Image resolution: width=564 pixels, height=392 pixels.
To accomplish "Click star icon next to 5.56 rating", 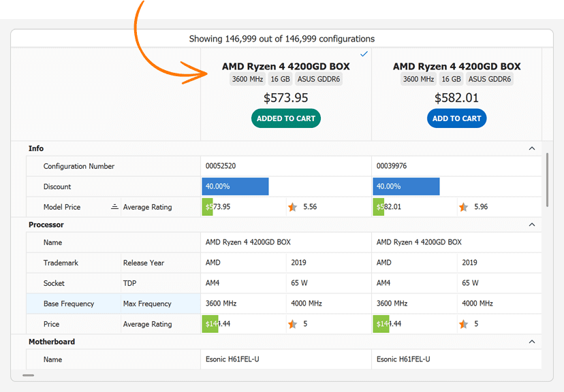I will tap(292, 207).
